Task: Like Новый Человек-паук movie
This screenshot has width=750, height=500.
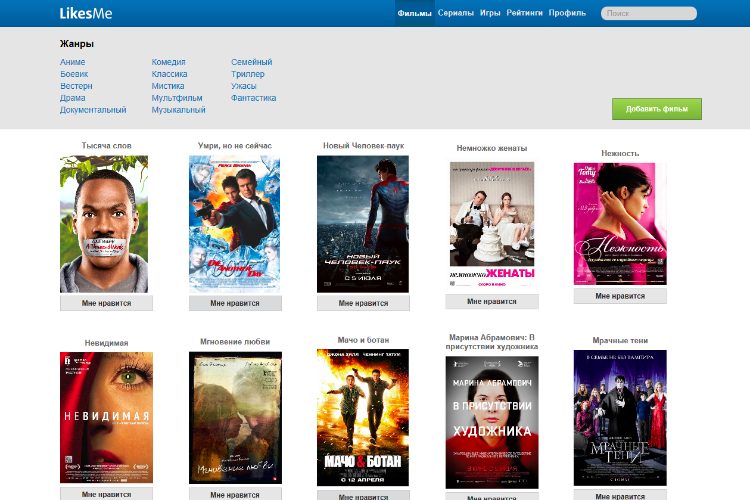Action: pyautogui.click(x=363, y=303)
